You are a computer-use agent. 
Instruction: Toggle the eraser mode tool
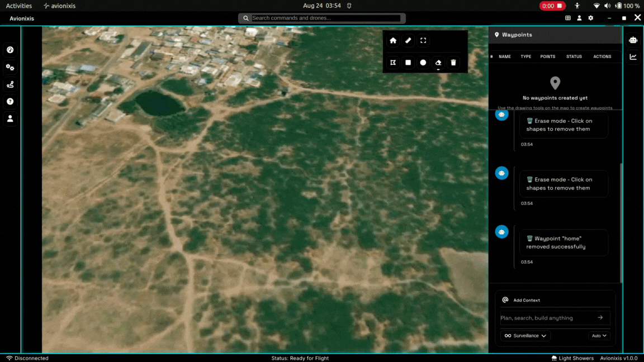tap(438, 63)
